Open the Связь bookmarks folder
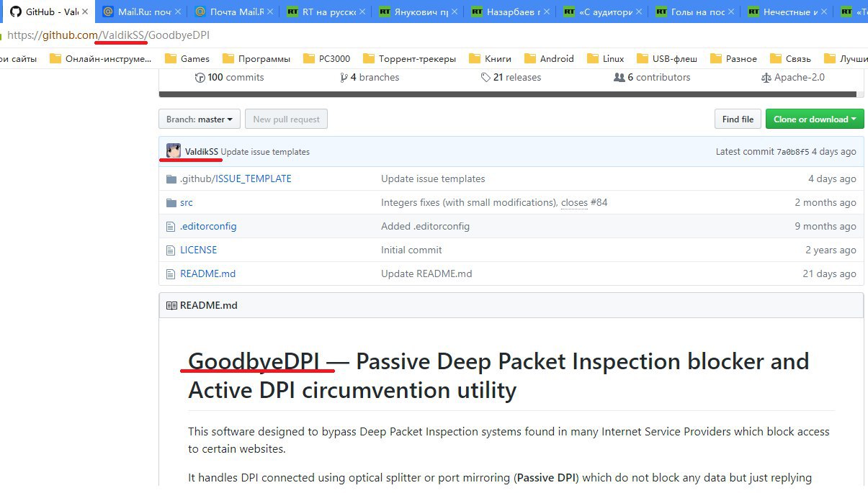The width and height of the screenshot is (868, 493). click(x=790, y=59)
